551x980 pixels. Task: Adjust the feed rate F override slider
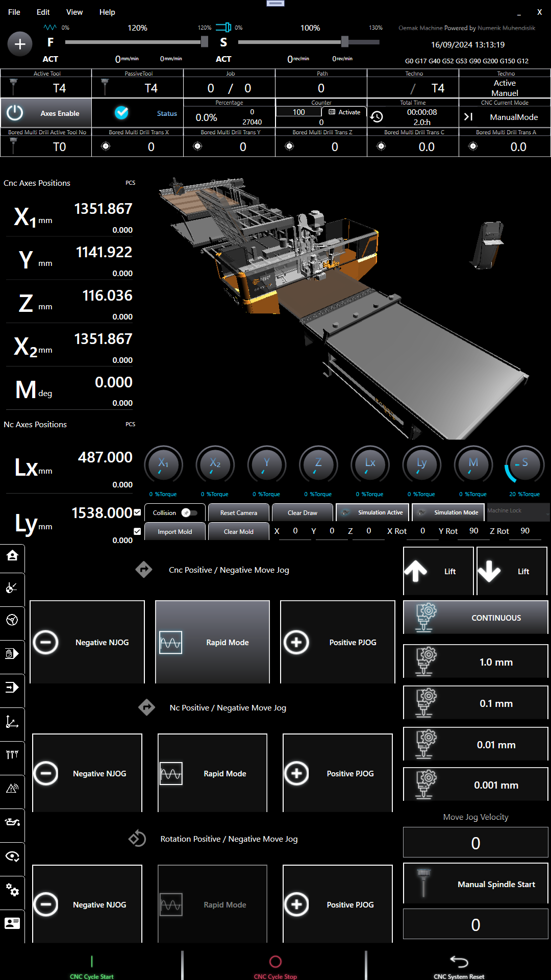point(205,42)
